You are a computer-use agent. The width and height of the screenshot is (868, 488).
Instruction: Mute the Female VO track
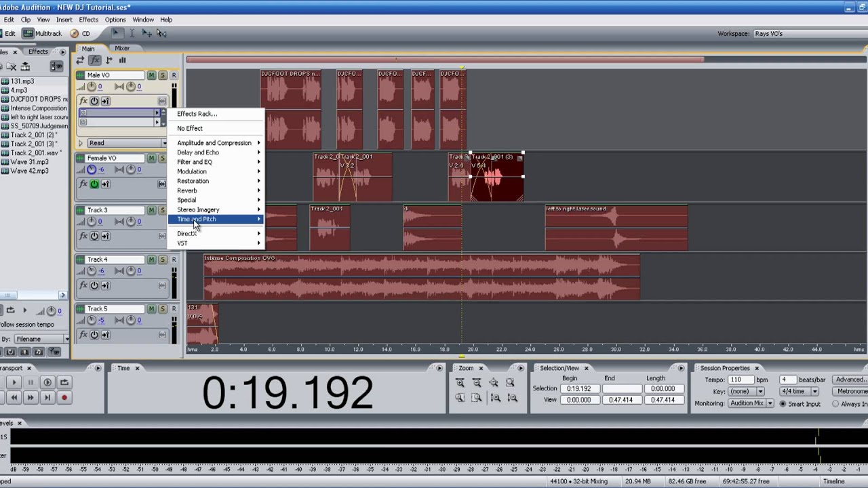(x=152, y=158)
